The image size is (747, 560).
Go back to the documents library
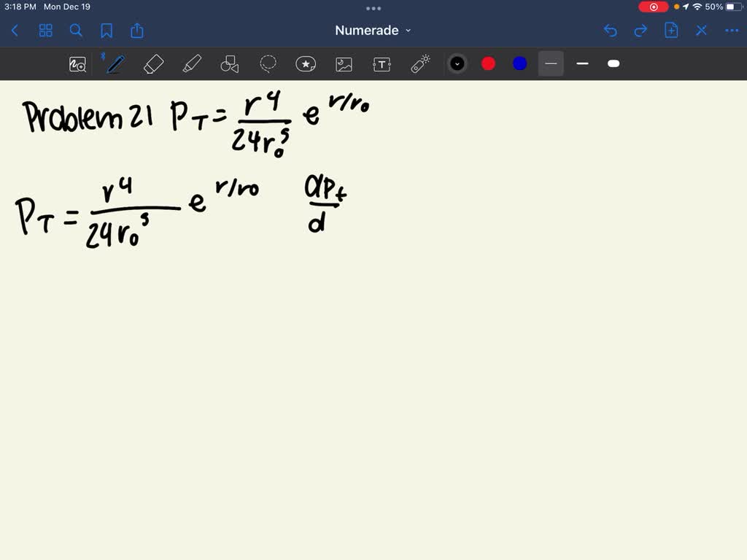[15, 31]
